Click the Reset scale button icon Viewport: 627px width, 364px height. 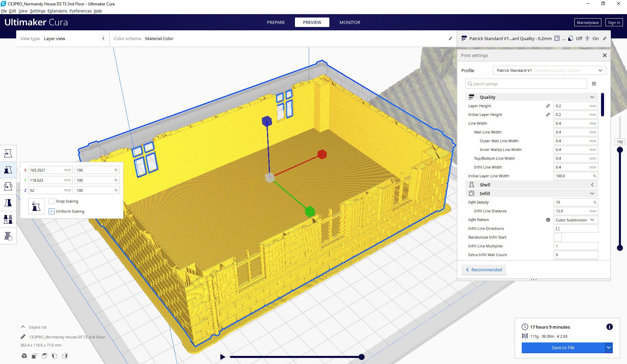coord(36,206)
